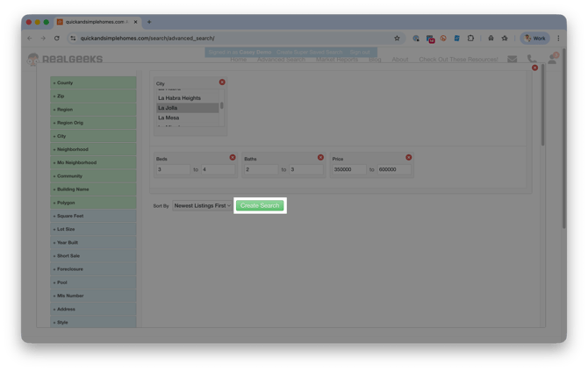Expand the Region filter option

tap(93, 110)
